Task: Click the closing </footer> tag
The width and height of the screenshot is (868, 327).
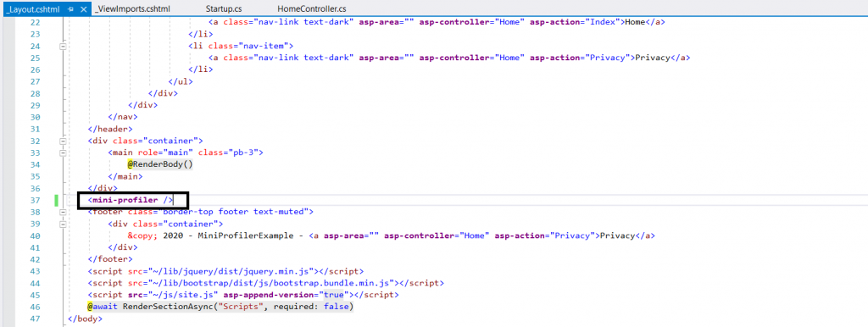Action: [110, 259]
